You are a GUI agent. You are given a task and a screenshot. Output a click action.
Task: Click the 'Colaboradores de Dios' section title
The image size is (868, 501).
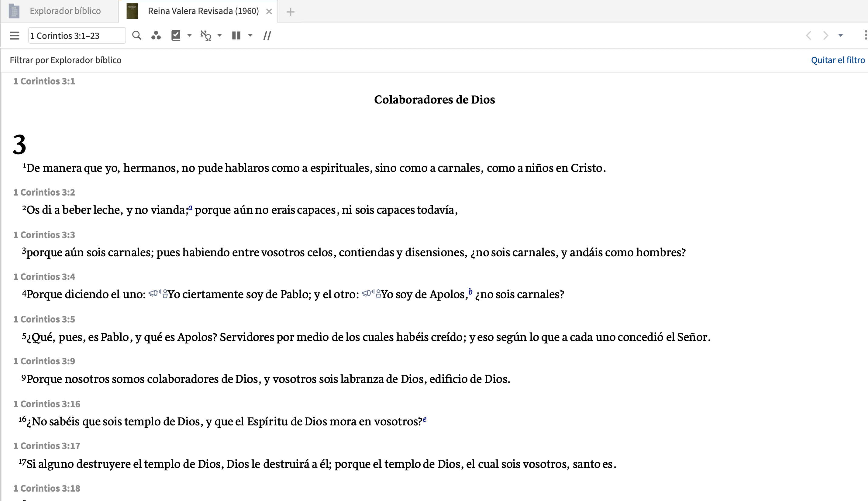(x=435, y=100)
